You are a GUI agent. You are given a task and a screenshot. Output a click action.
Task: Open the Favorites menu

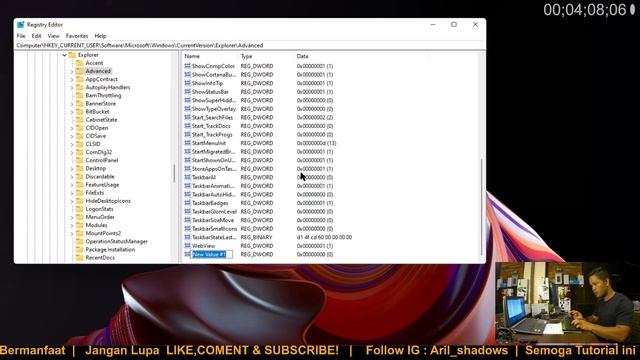coord(77,36)
